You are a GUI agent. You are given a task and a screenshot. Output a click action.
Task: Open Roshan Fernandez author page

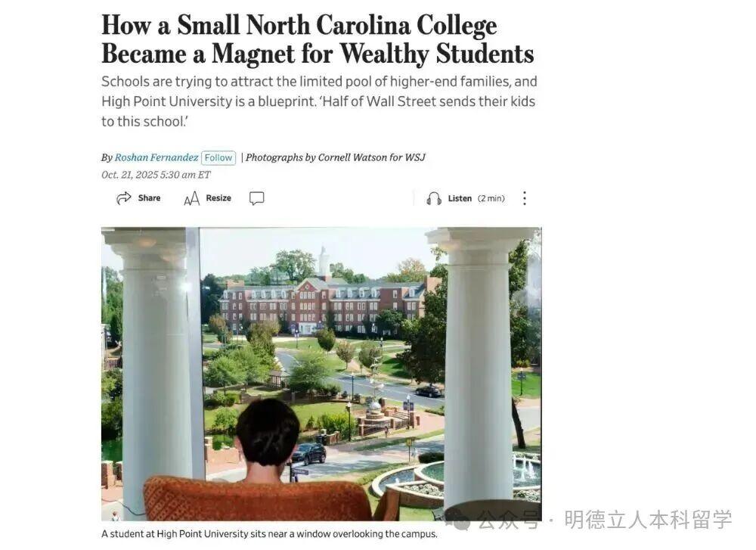[x=156, y=157]
